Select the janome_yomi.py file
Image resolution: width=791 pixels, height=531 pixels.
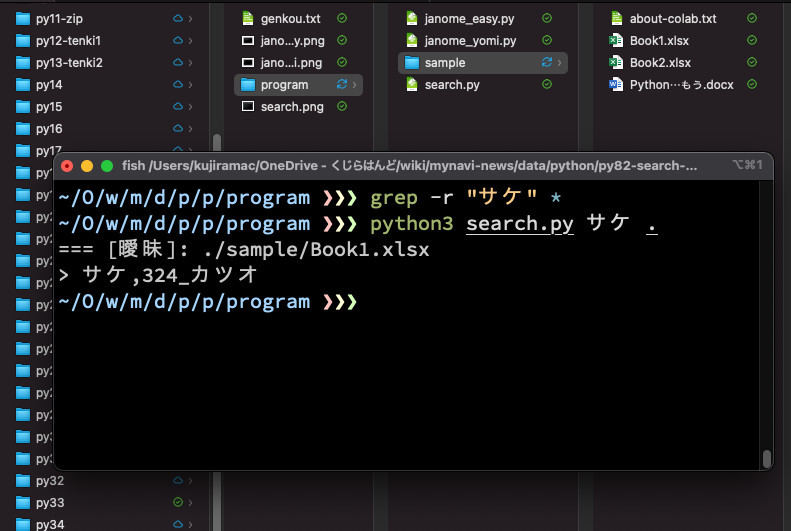tap(470, 41)
